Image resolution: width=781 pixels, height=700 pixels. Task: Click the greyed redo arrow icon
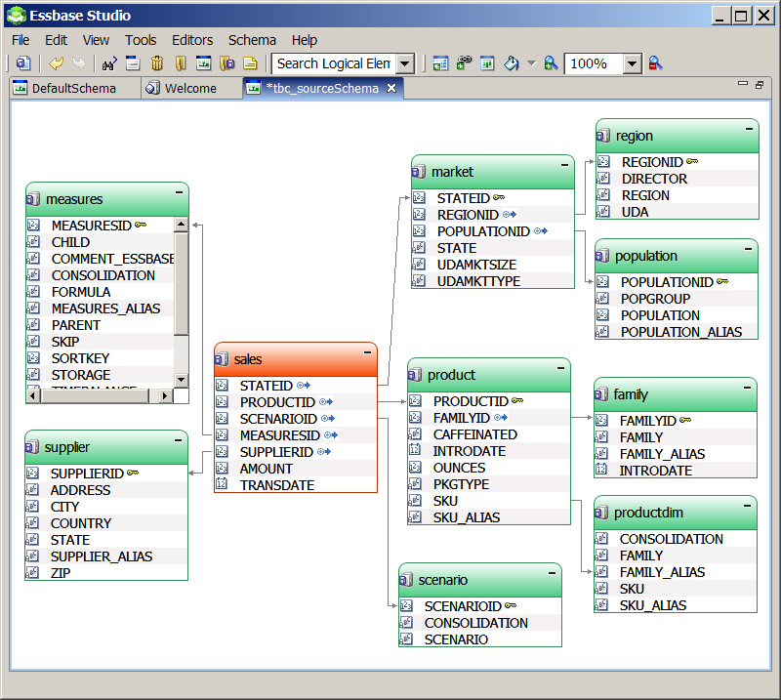[79, 63]
